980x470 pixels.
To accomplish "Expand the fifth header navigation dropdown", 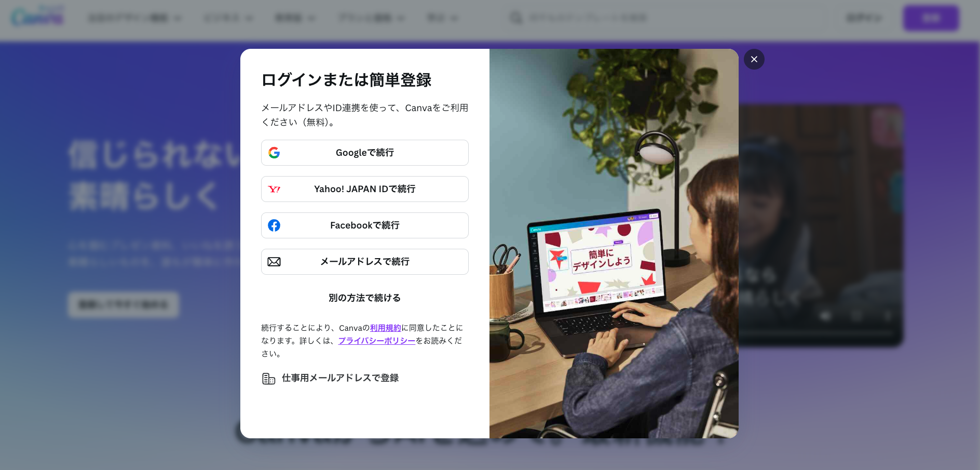I will pos(443,18).
